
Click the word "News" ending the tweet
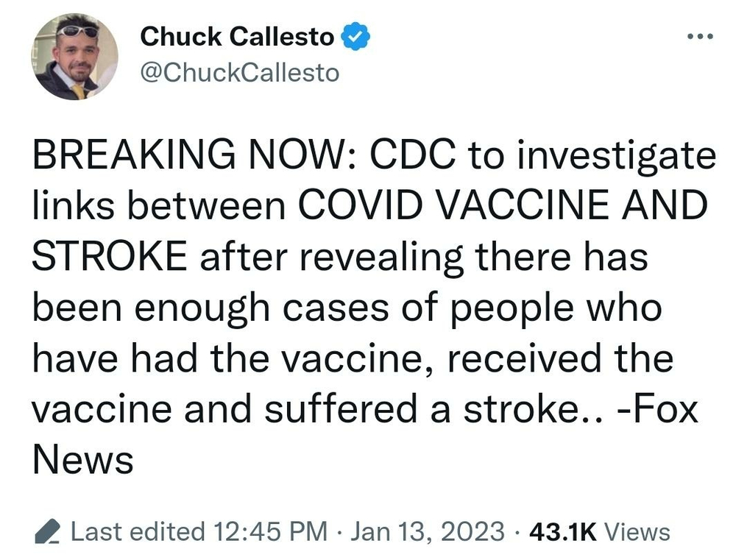click(x=82, y=460)
